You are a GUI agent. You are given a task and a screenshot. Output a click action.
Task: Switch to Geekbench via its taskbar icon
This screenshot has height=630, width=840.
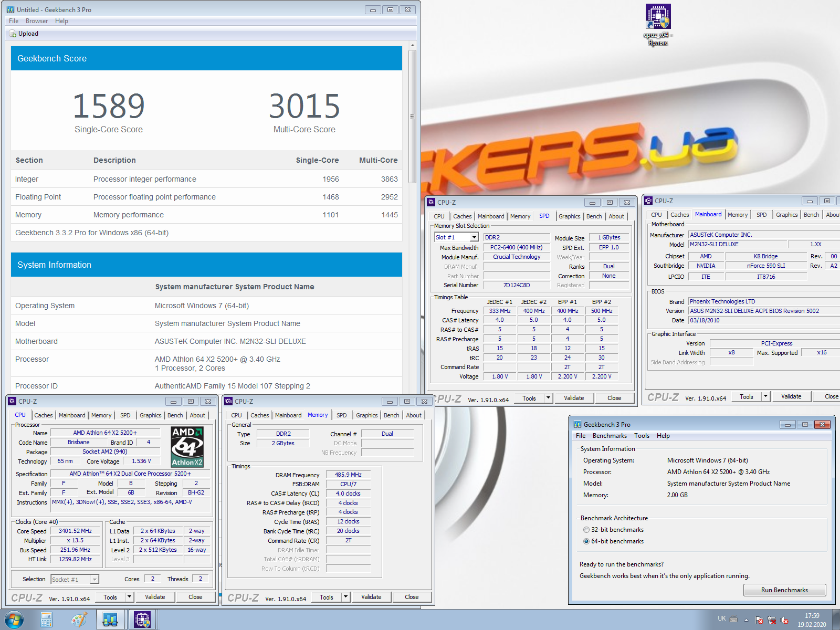[110, 620]
